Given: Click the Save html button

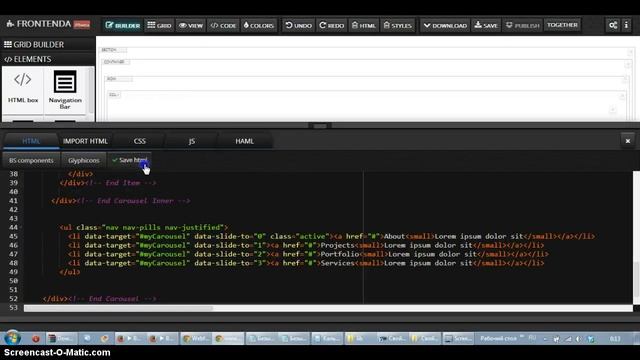Looking at the screenshot, I should click(x=129, y=160).
